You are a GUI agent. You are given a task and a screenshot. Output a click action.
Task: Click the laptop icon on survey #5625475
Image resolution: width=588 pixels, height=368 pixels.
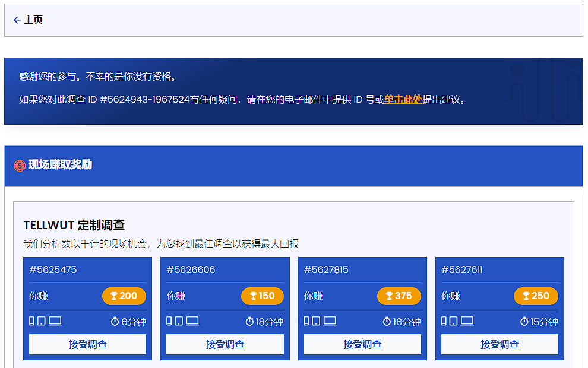click(55, 321)
